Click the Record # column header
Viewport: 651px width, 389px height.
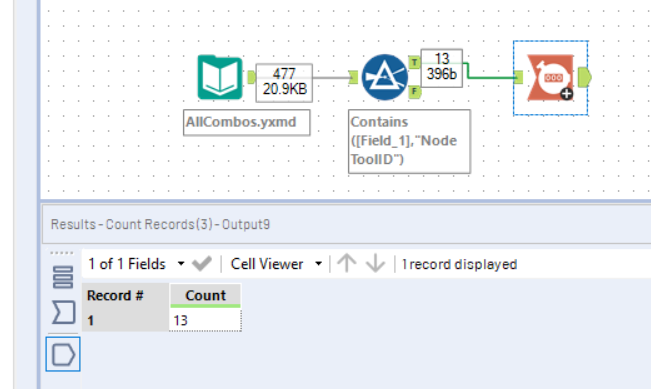[x=125, y=295]
